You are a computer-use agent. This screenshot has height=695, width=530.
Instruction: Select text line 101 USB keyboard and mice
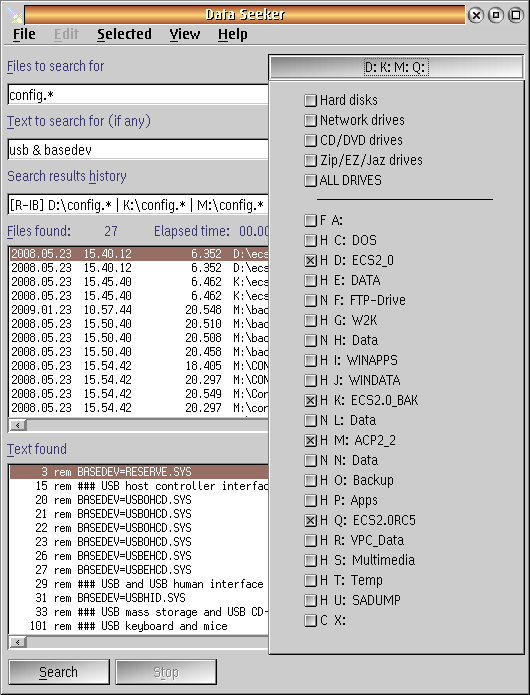(x=139, y=626)
